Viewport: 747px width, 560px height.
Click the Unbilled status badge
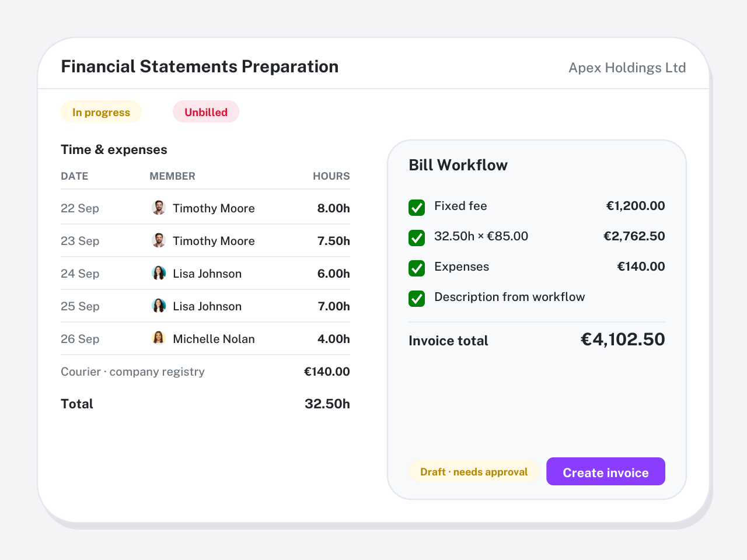tap(206, 112)
